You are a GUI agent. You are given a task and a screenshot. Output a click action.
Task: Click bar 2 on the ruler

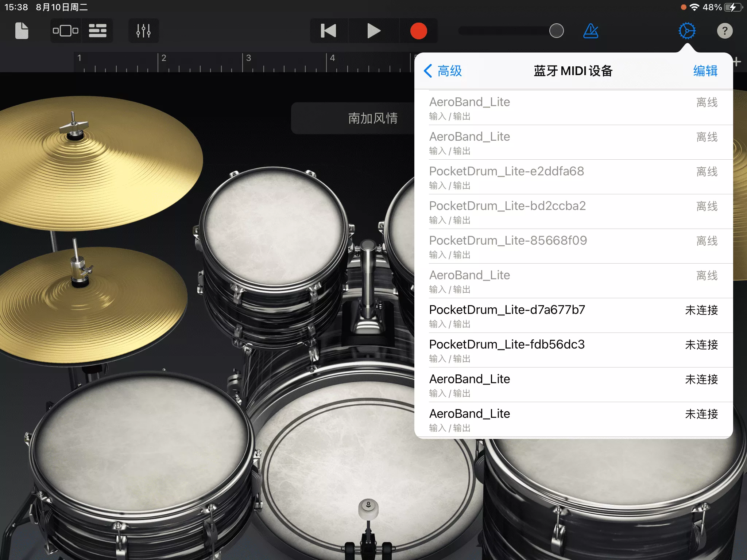164,58
